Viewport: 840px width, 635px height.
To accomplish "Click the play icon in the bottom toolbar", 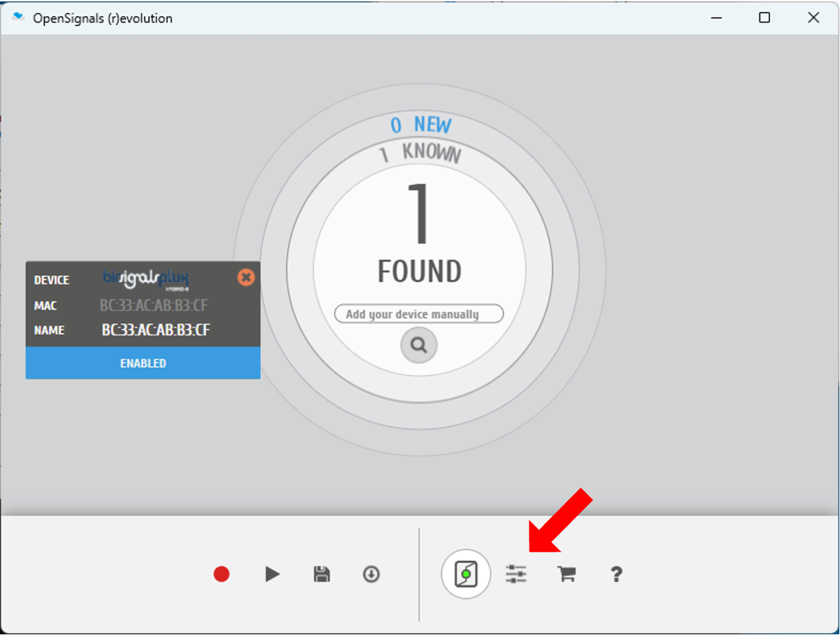I will coord(272,574).
